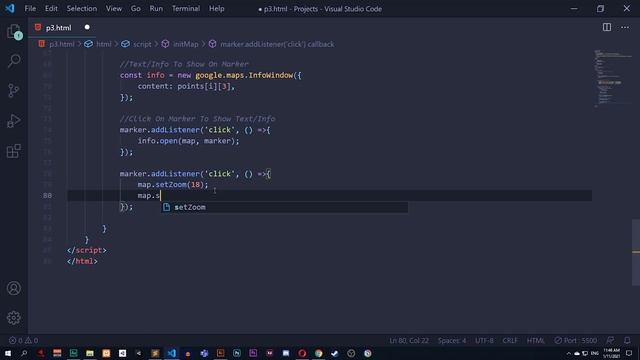Click the feedback icon in status bar
640x360 pixels.
click(x=610, y=340)
